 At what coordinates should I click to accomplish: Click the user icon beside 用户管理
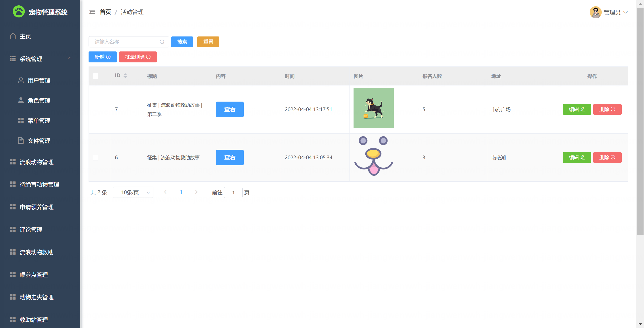coord(21,80)
